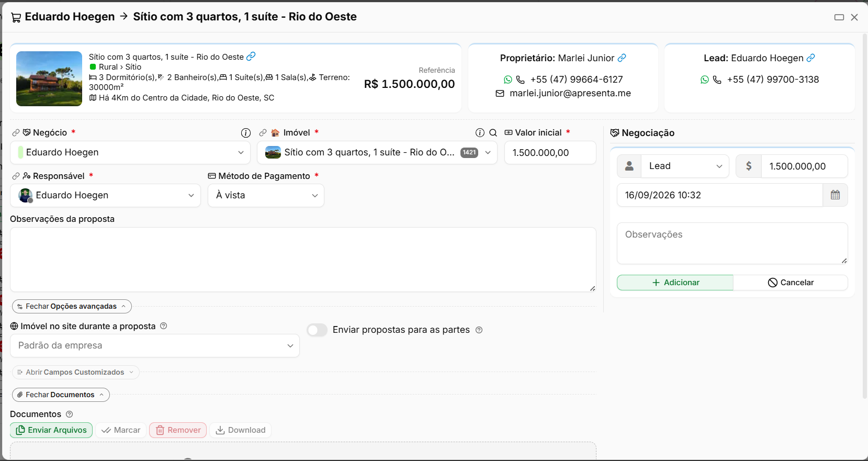Click the info icon on the Imóvel field
This screenshot has width=868, height=461.
click(x=480, y=133)
